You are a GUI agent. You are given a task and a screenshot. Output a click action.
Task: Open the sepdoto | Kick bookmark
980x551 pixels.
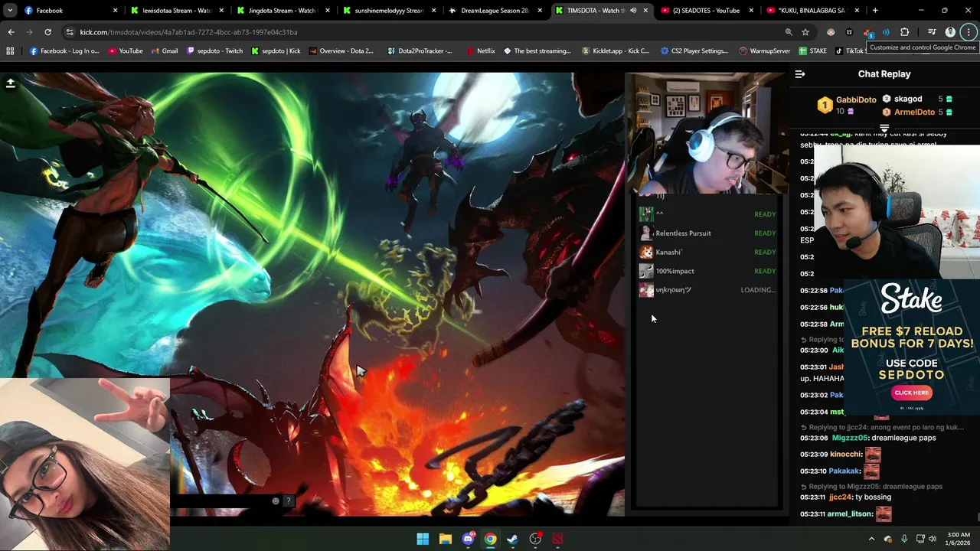[x=276, y=51]
